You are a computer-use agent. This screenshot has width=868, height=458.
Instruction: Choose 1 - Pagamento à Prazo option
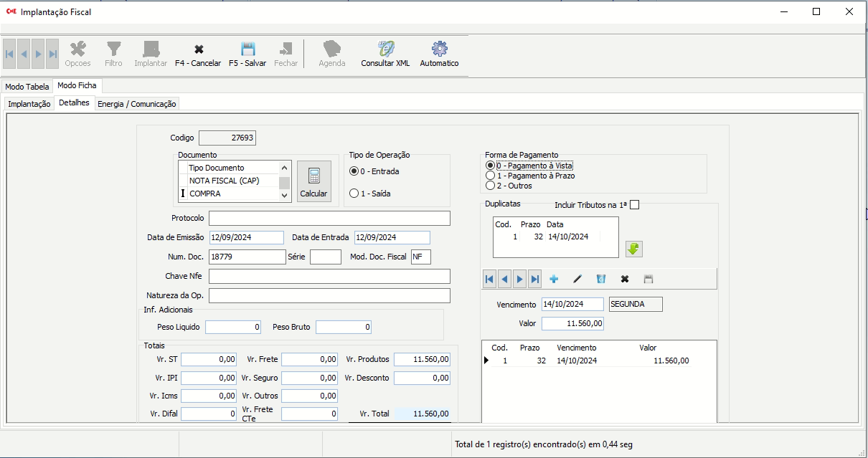pos(491,176)
